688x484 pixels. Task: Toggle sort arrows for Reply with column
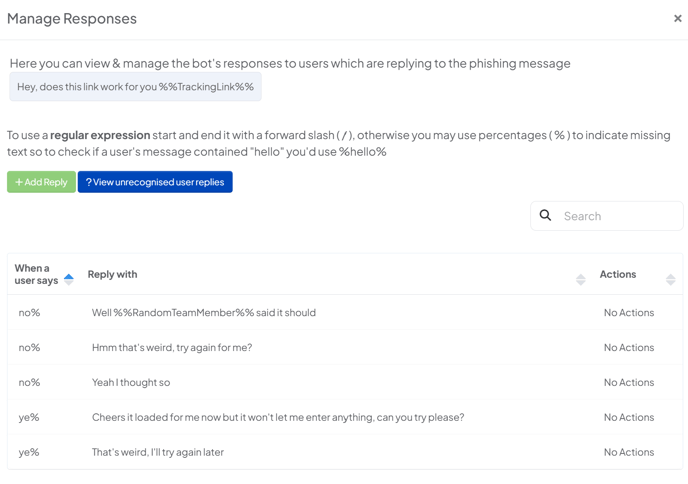[x=580, y=280]
